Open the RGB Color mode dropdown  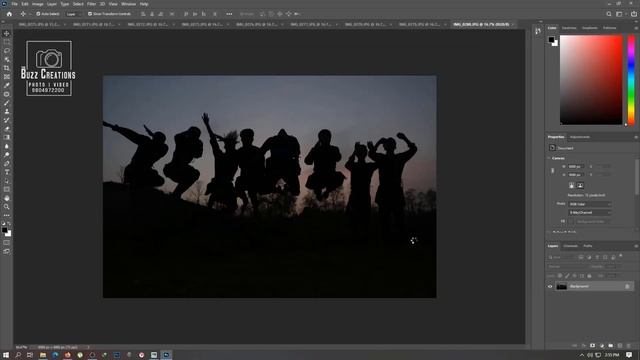pos(590,204)
